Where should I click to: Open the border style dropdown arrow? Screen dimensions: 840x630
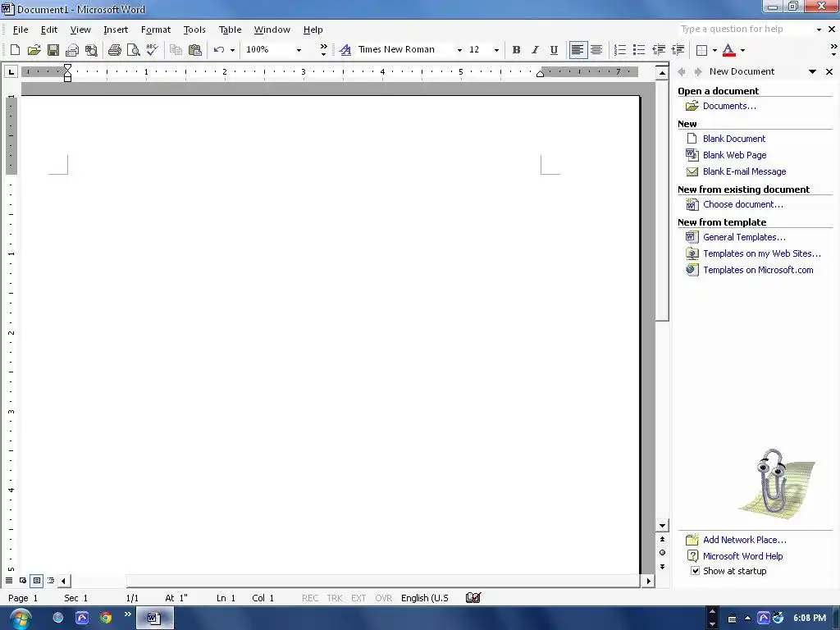714,50
